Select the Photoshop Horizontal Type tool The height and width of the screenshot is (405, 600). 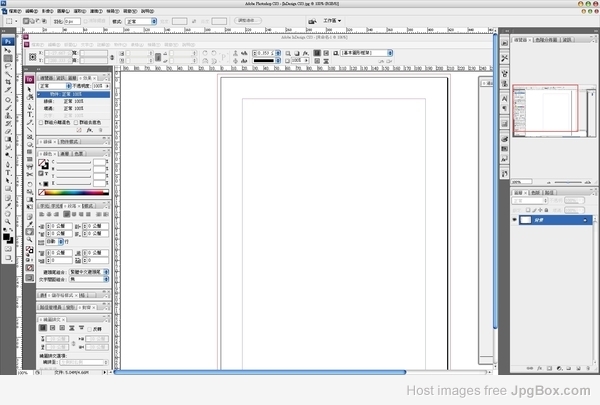[x=8, y=172]
